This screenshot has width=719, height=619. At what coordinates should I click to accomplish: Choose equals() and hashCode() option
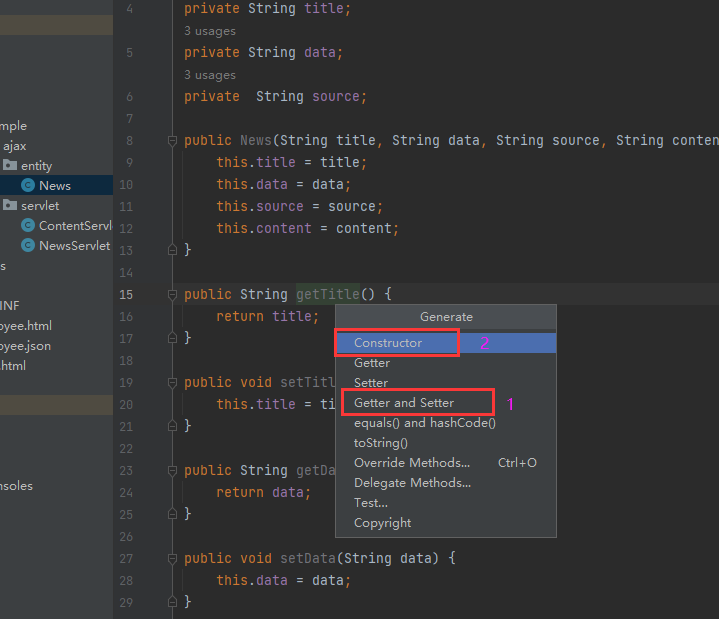pos(425,423)
